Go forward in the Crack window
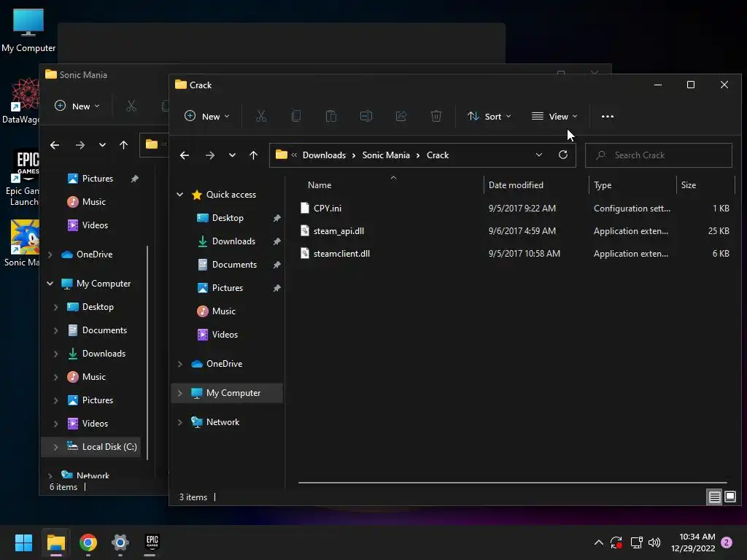The width and height of the screenshot is (747, 560). (209, 155)
